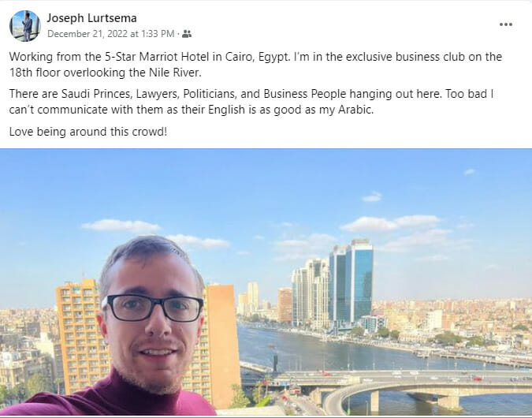Click the first paragraph about Marriot Hotel
Image resolution: width=532 pixels, height=418 pixels.
click(x=255, y=65)
